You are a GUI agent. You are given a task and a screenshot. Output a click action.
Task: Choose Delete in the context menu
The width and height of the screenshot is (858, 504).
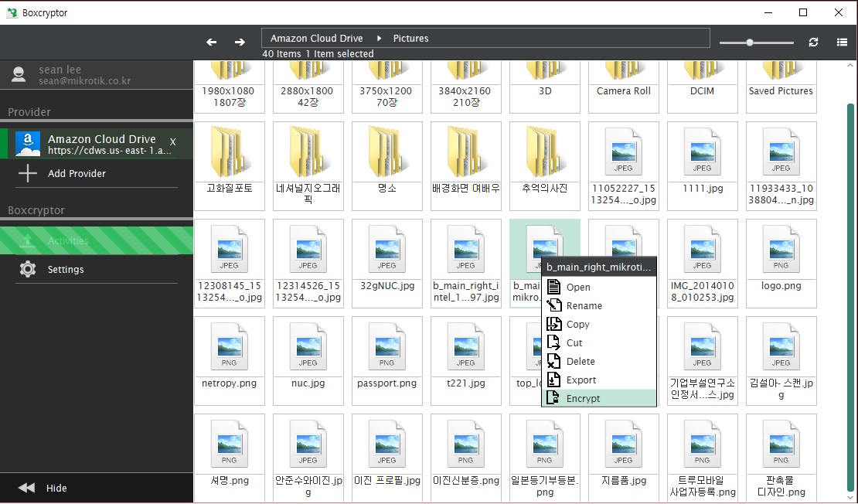point(598,362)
